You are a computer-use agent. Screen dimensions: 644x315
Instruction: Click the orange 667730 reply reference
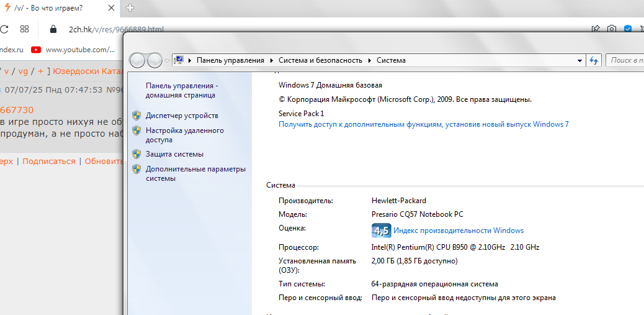pos(16,110)
